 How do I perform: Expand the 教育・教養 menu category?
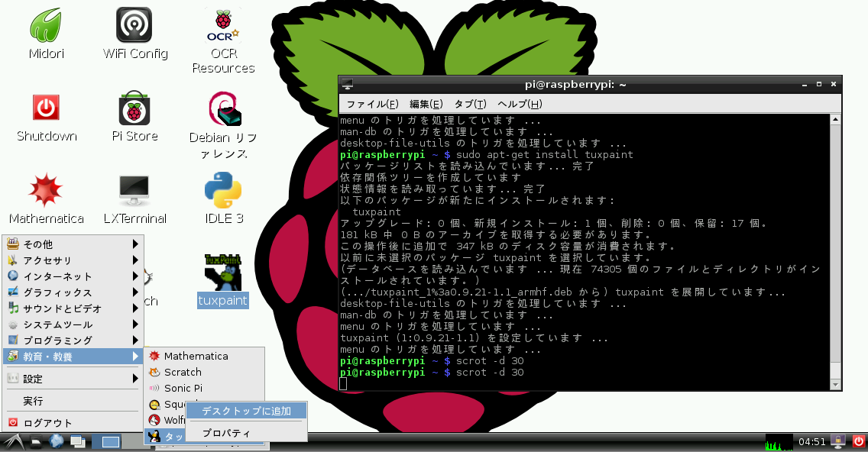(x=73, y=357)
